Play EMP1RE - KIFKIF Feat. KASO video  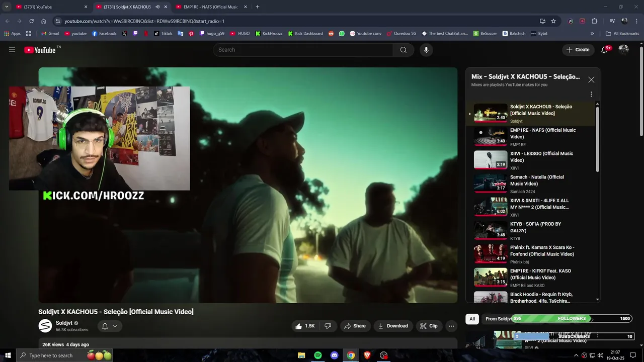tap(530, 278)
